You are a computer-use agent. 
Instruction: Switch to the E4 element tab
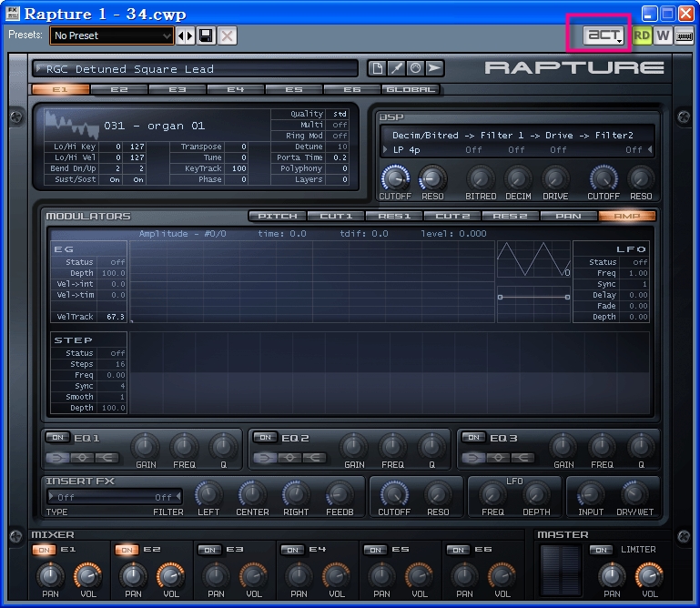click(x=235, y=89)
